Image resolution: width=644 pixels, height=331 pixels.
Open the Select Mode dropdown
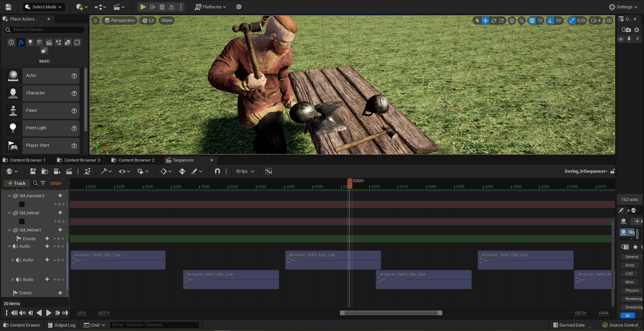tap(44, 7)
